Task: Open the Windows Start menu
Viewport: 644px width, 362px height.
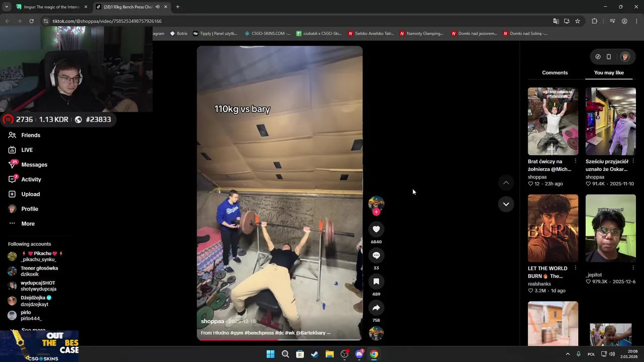Action: tap(270, 354)
